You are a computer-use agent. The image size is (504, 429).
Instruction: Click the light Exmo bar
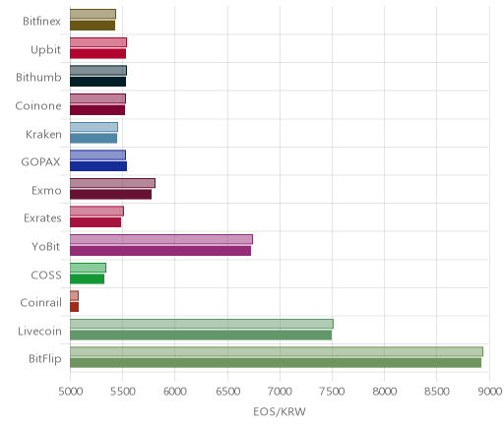tap(112, 183)
